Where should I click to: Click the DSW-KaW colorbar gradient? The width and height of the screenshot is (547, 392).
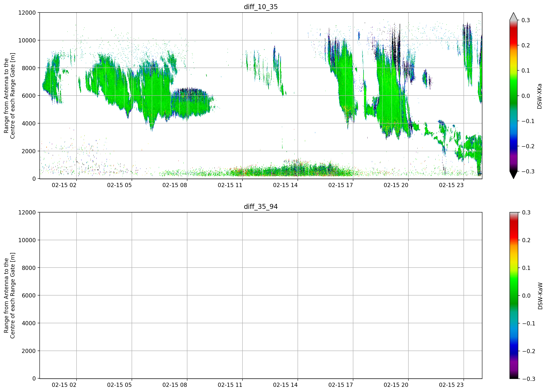[x=513, y=295]
